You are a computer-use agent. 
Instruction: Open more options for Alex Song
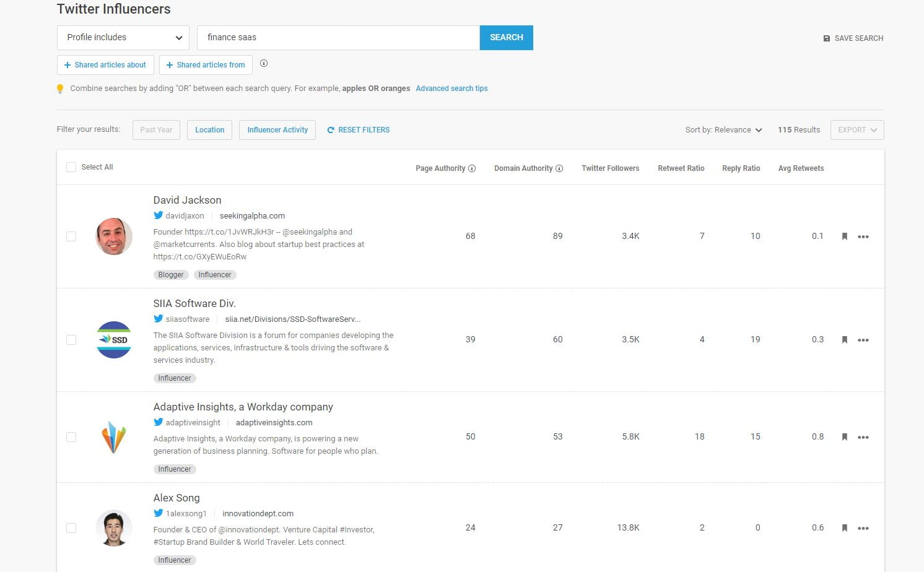(863, 528)
